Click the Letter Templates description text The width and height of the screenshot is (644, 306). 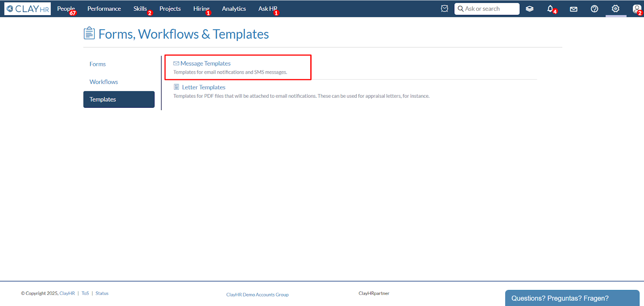coord(301,96)
